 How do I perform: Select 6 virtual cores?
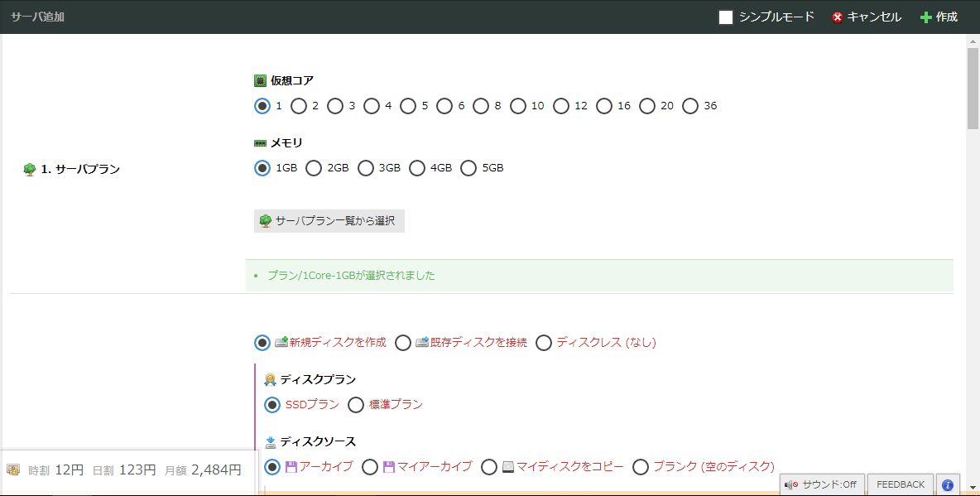click(444, 106)
